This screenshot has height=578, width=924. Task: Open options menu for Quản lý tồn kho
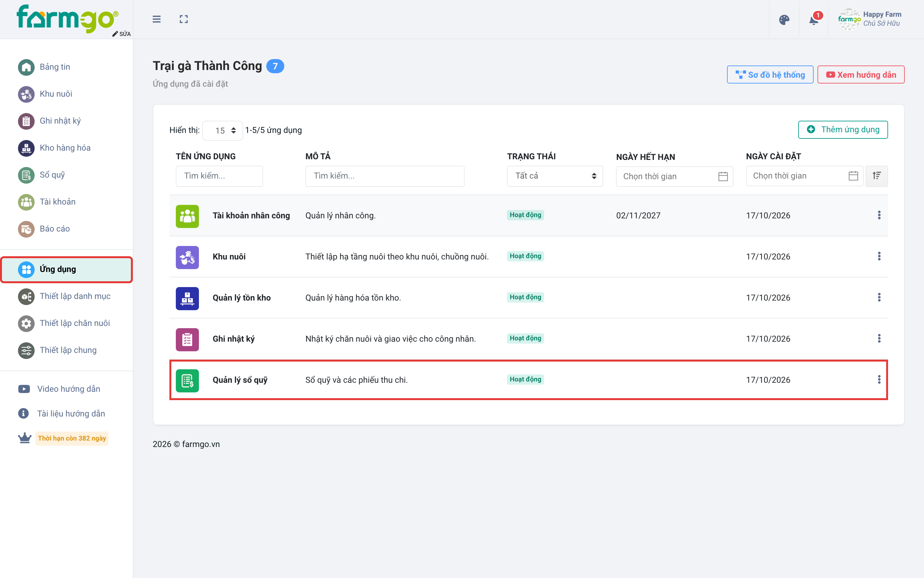click(879, 297)
